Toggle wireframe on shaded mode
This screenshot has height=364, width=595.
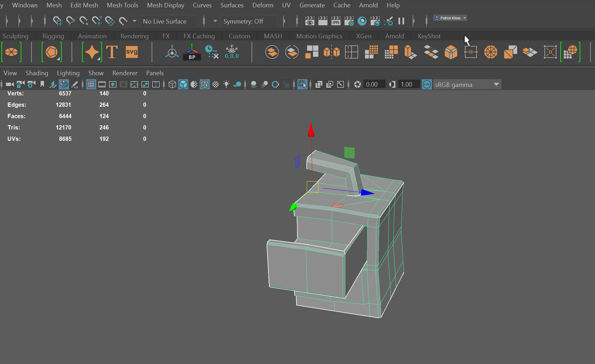(x=205, y=84)
